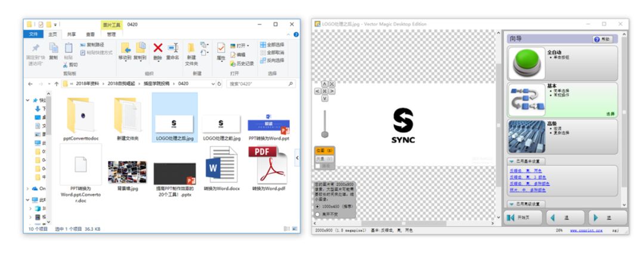Toggle the checkbox below the orange bitmap button
Screen dimensions: 644x263
318,166
